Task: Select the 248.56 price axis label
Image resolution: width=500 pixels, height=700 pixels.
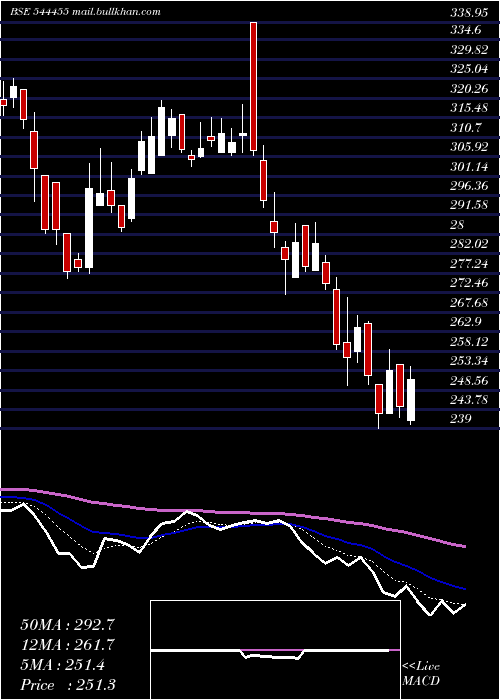Action: 469,380
